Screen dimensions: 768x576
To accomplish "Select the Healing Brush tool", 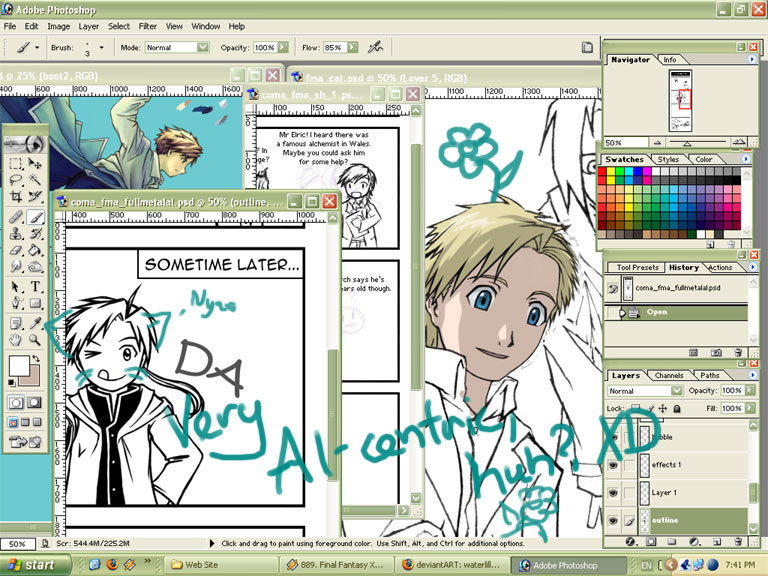I will point(16,216).
